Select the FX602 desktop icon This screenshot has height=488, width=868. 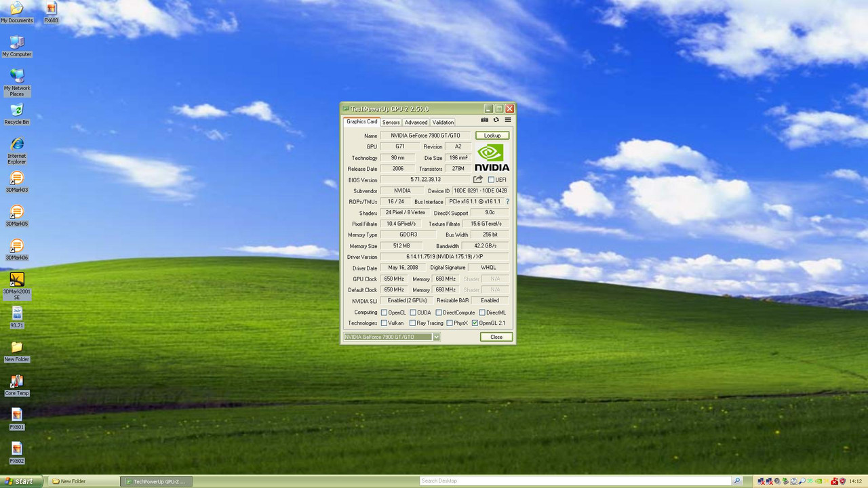tap(17, 453)
